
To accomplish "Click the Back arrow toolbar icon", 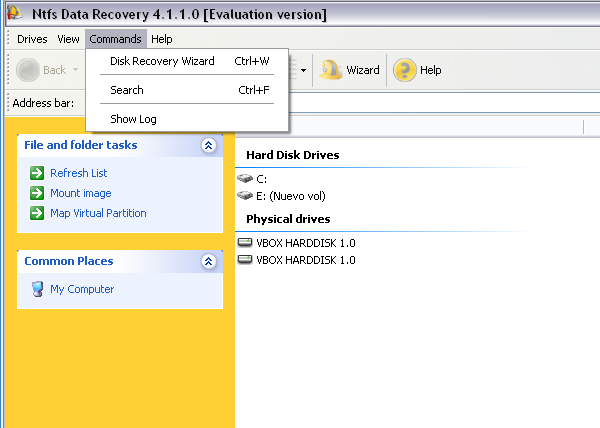I will click(28, 70).
